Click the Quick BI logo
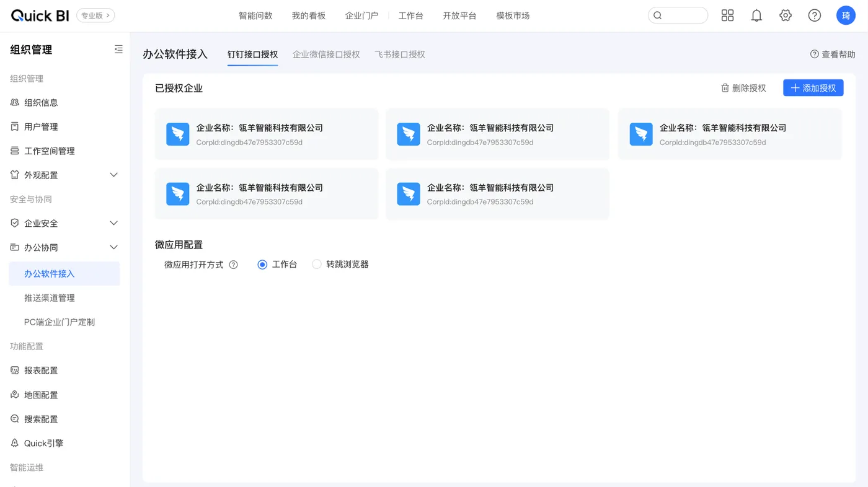Image resolution: width=868 pixels, height=487 pixels. [x=40, y=15]
